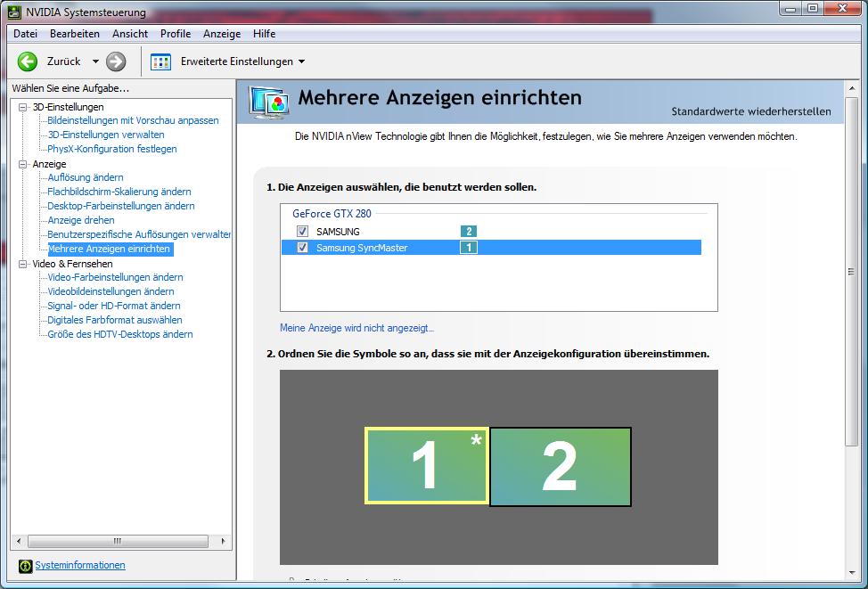Click the Erweiterte Einstellungen grid icon
Image resolution: width=868 pixels, height=589 pixels.
click(160, 62)
